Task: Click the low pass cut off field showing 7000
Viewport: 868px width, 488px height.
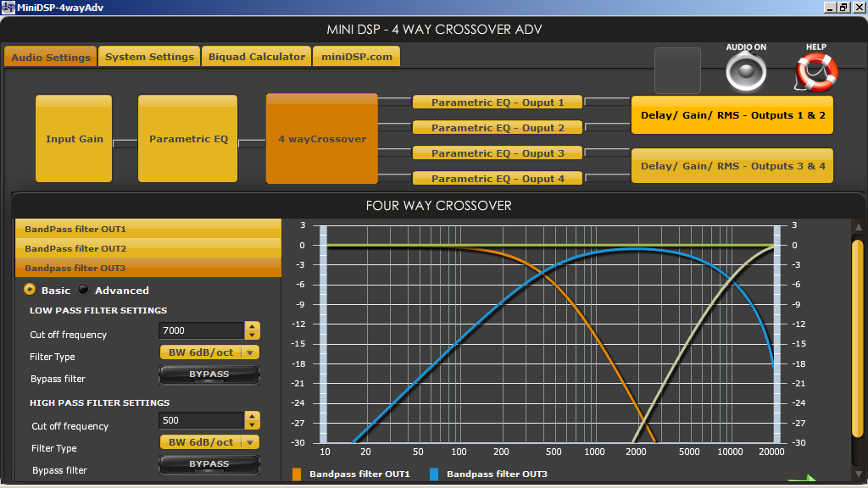Action: click(202, 330)
